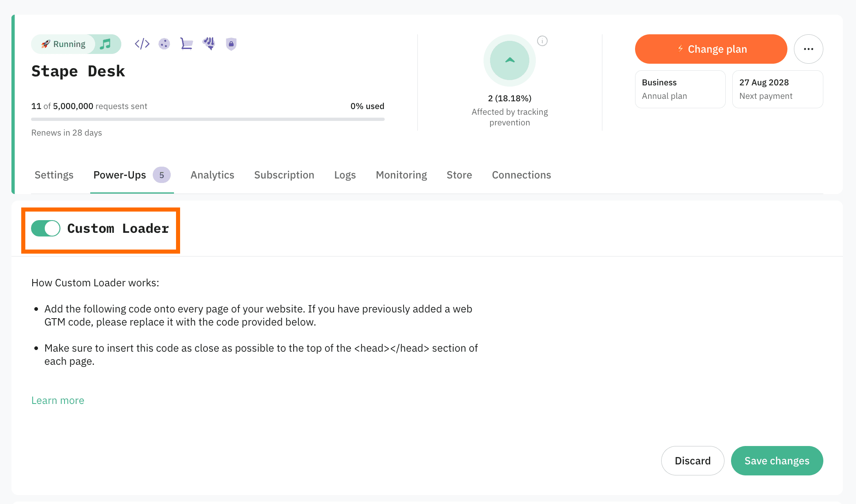The width and height of the screenshot is (856, 504).
Task: Switch to the Settings tab
Action: click(54, 175)
